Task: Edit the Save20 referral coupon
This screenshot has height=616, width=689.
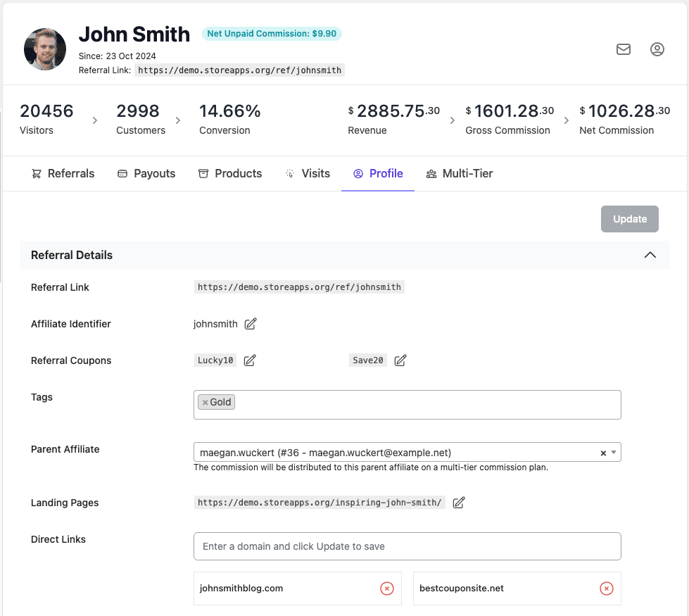Action: (400, 360)
